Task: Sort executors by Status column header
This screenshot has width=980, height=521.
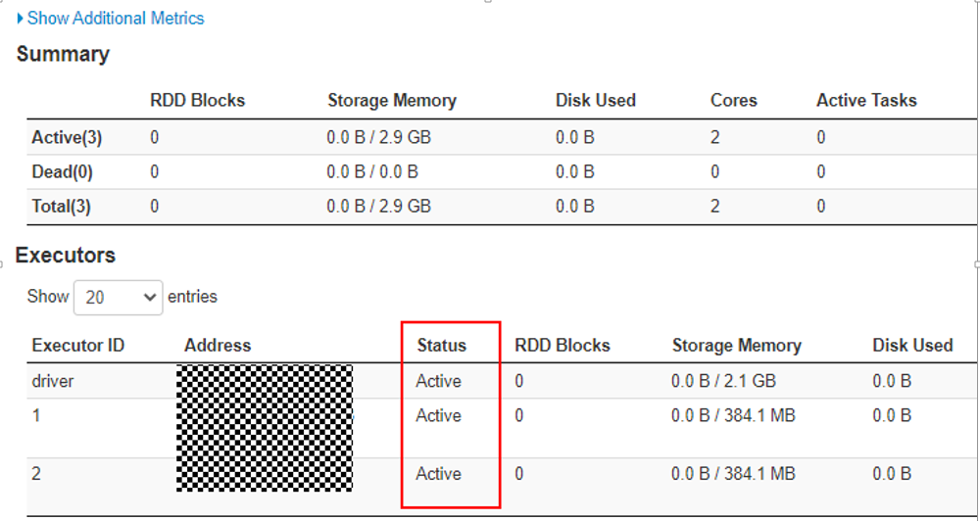Action: 442,346
